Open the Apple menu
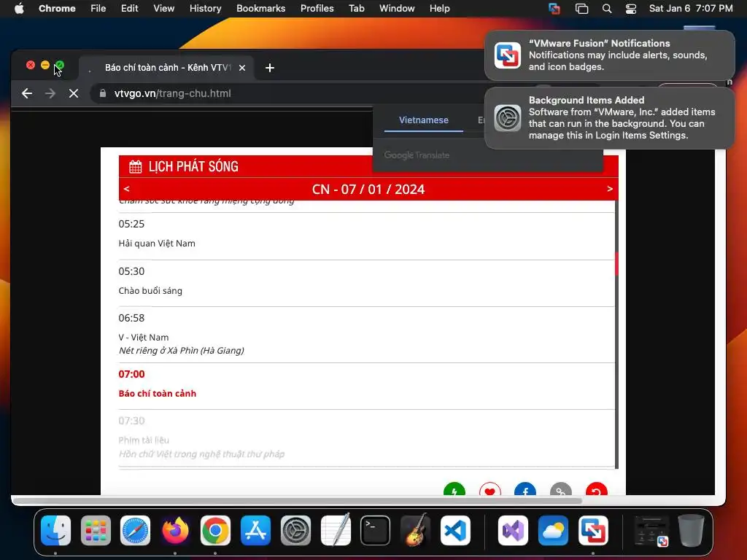Viewport: 747px width, 560px height. click(19, 8)
